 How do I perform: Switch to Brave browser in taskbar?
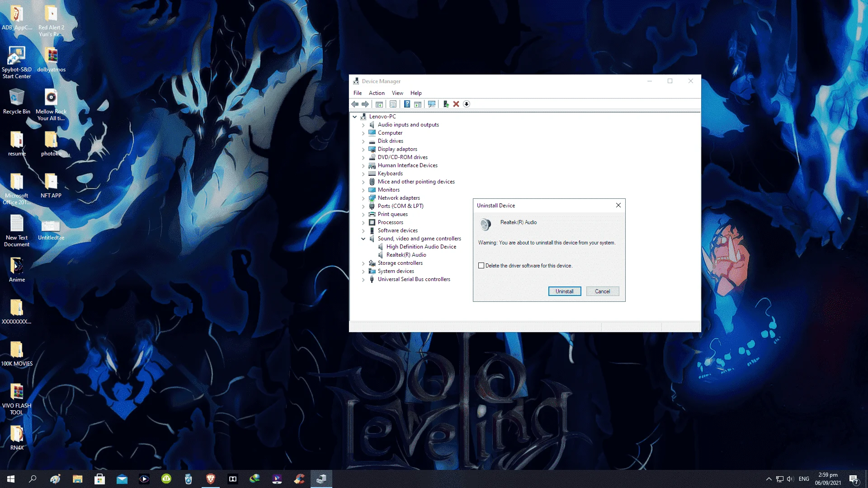211,479
